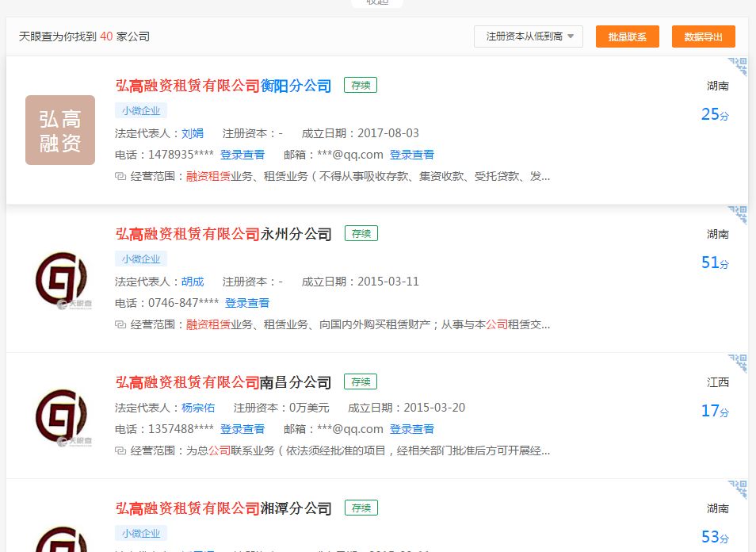Viewport: 756px width, 552px height.
Task: Click the 成立日期：2015-03-11 text
Action: [360, 282]
